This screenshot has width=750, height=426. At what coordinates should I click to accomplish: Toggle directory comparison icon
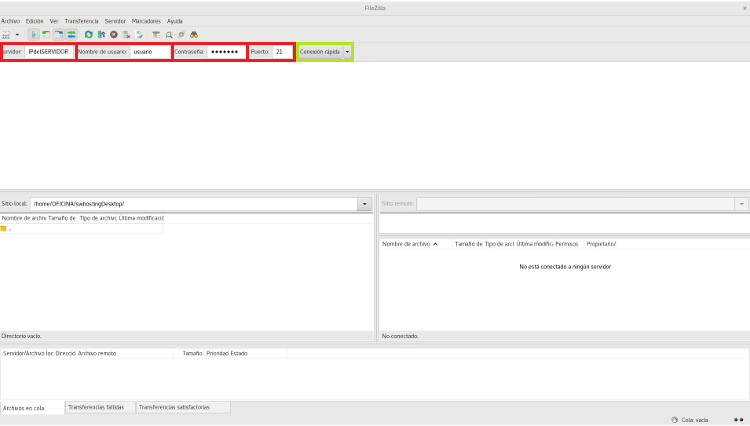pyautogui.click(x=169, y=34)
